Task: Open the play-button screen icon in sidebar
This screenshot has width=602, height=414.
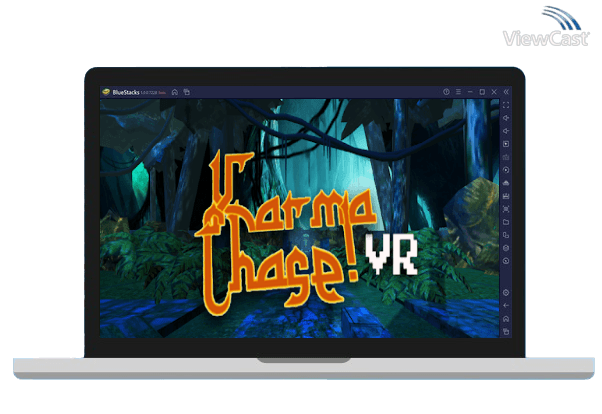Action: click(x=506, y=144)
